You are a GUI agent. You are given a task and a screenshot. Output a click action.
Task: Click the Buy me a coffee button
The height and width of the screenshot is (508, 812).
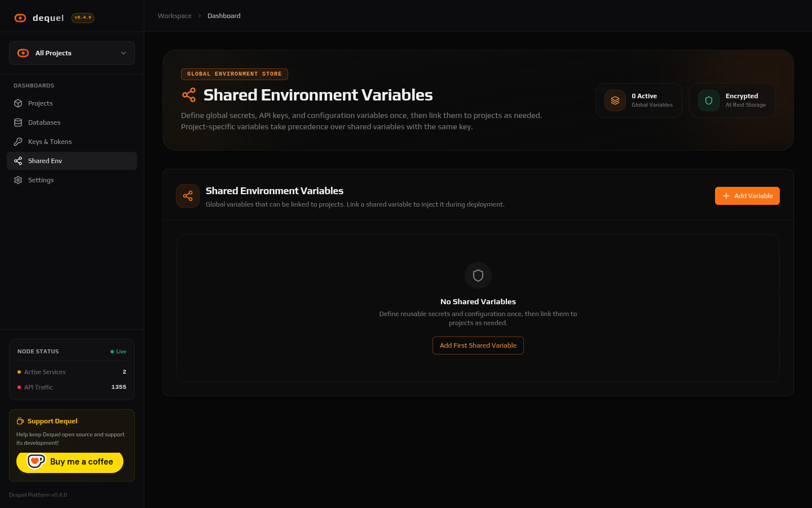point(70,462)
